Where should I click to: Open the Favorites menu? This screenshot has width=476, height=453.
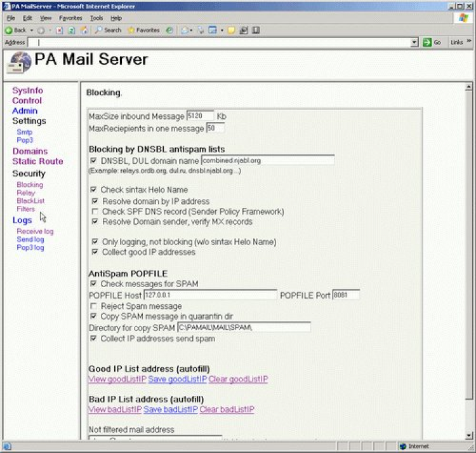pyautogui.click(x=70, y=18)
